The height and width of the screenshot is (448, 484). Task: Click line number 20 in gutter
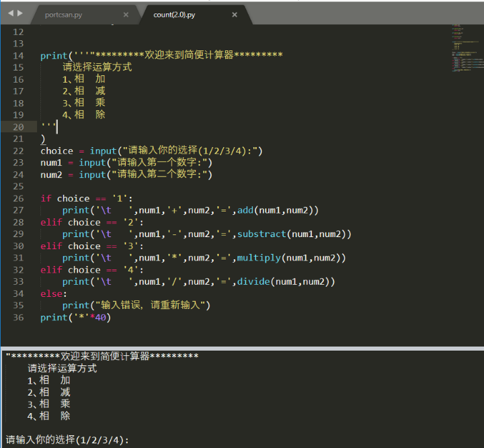[18, 127]
